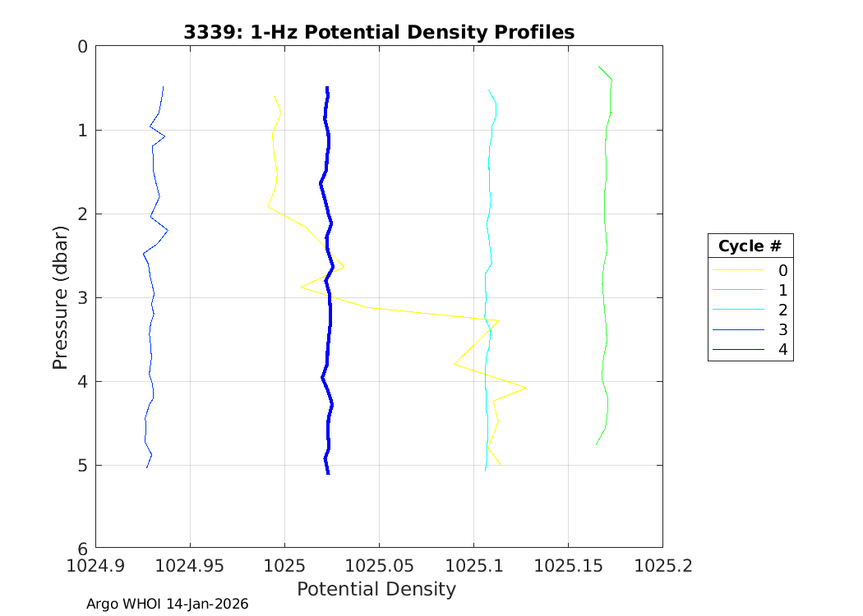863x616 pixels.
Task: Select legend entry label 3
Action: click(x=782, y=329)
